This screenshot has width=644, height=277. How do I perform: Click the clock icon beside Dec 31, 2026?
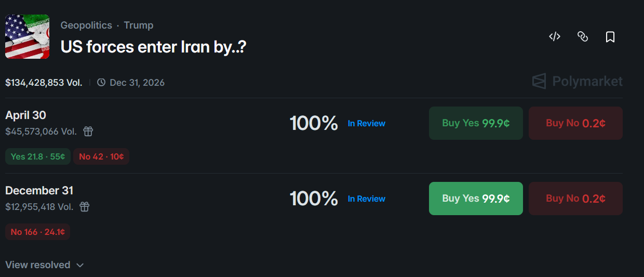[101, 83]
